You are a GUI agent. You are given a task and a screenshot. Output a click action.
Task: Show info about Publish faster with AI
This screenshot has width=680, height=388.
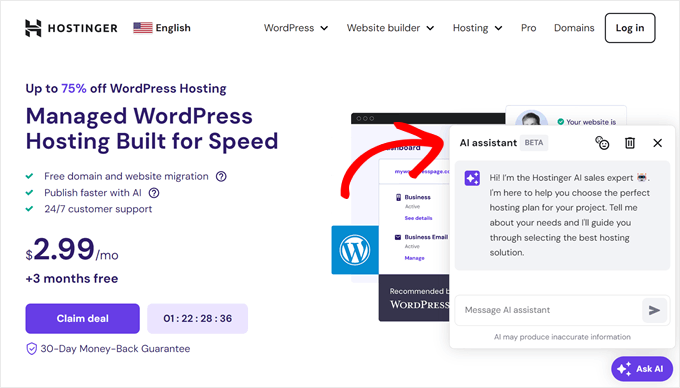[154, 193]
